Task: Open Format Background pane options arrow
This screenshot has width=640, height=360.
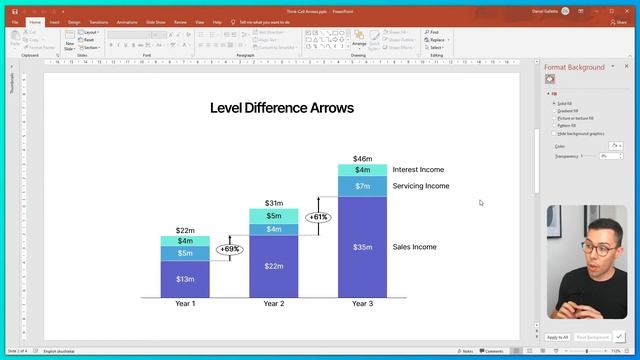Action: point(613,67)
